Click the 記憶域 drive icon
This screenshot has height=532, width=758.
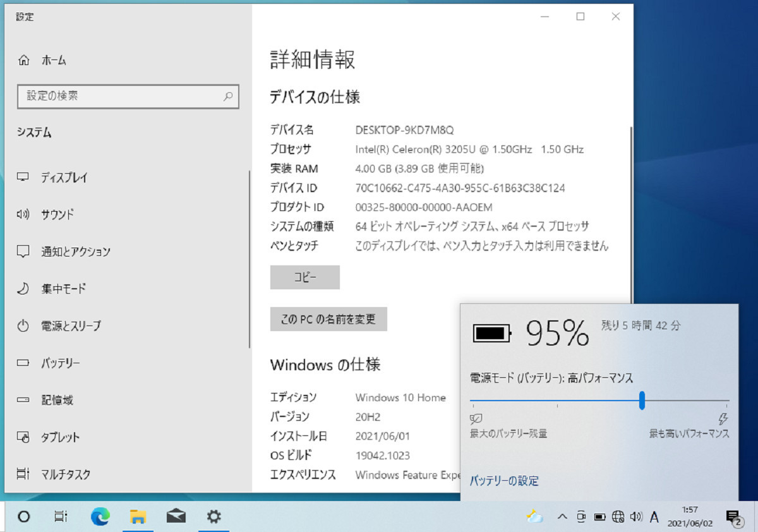coord(23,400)
